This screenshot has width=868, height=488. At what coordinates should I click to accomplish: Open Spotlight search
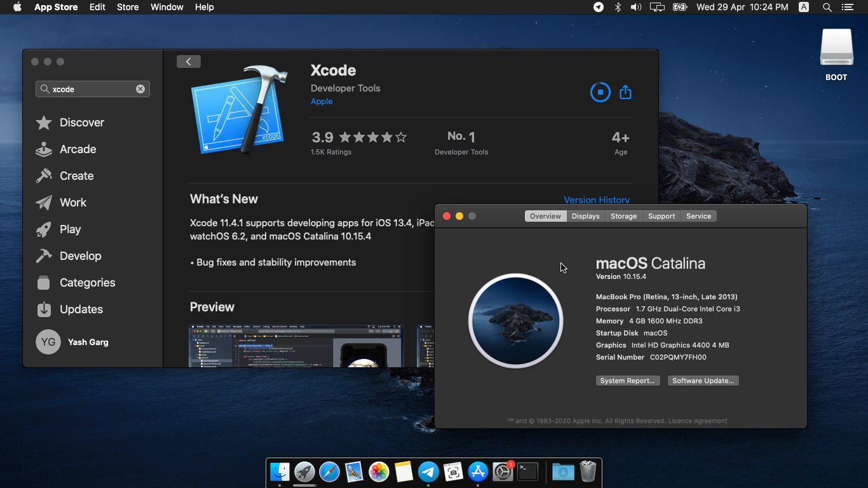point(827,7)
